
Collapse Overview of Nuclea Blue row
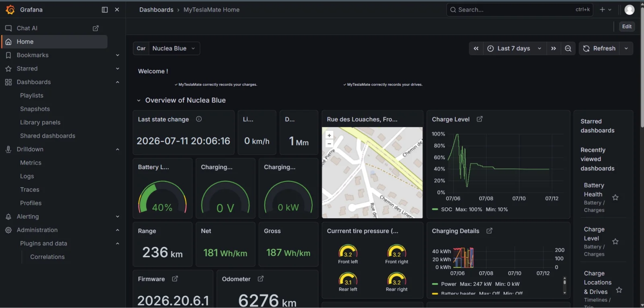coord(138,101)
